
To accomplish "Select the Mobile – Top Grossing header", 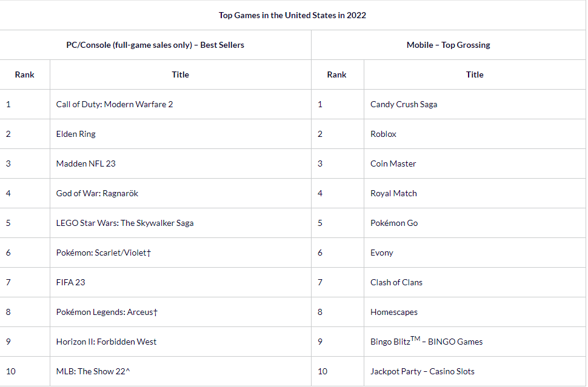I will pyautogui.click(x=448, y=45).
